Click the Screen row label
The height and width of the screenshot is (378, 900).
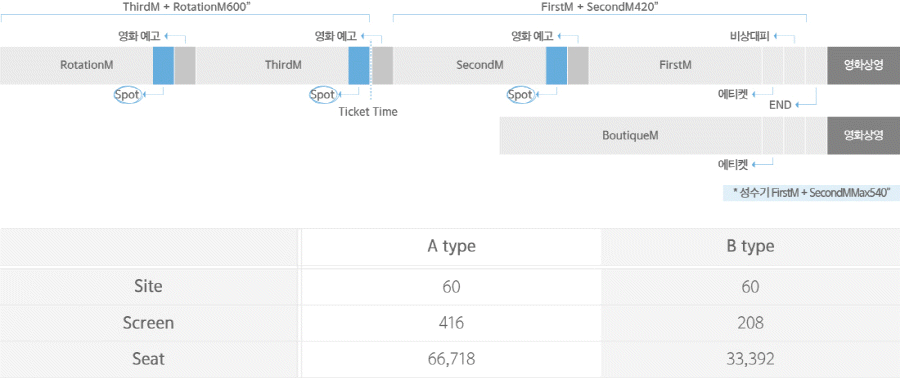[149, 323]
